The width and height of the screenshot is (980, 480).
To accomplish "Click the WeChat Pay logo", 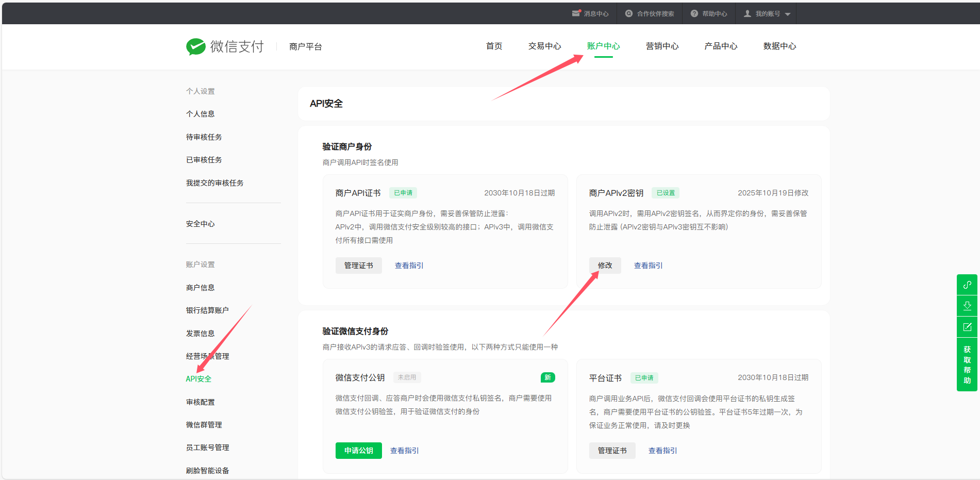I will (195, 46).
